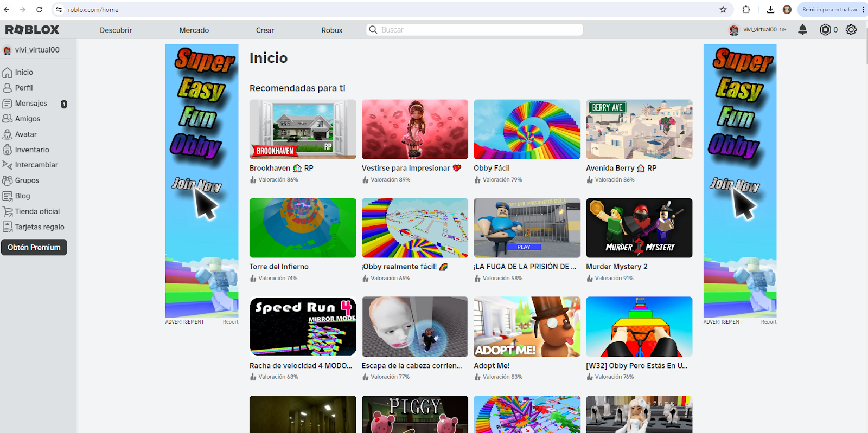Open the Descubrir tab
This screenshot has height=433, width=868.
(116, 30)
